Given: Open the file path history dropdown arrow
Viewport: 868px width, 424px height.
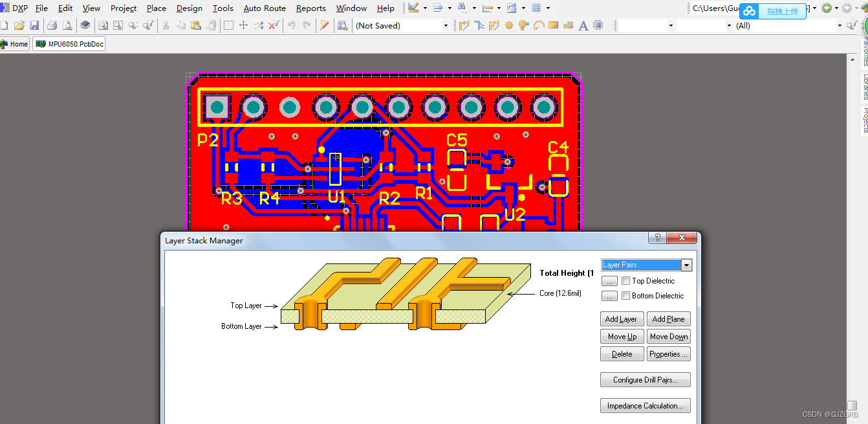Looking at the screenshot, I should click(x=815, y=8).
